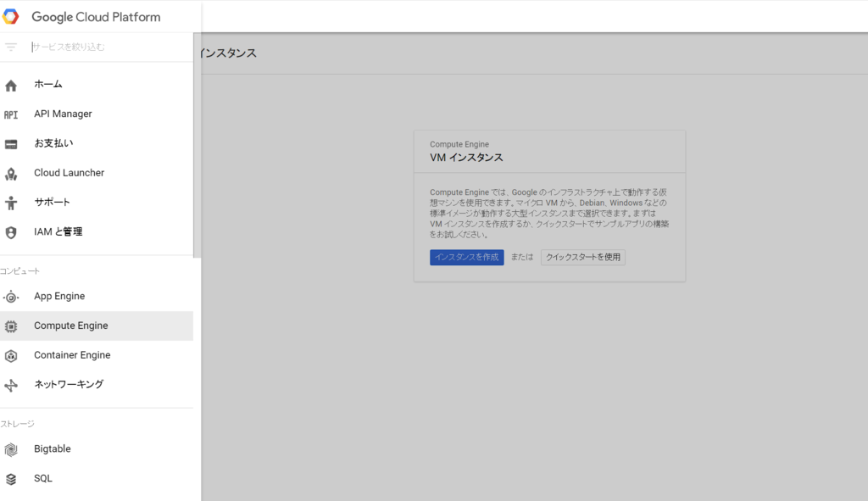This screenshot has height=501, width=868.
Task: Click the Cloud Launcher rocket icon
Action: tap(10, 174)
